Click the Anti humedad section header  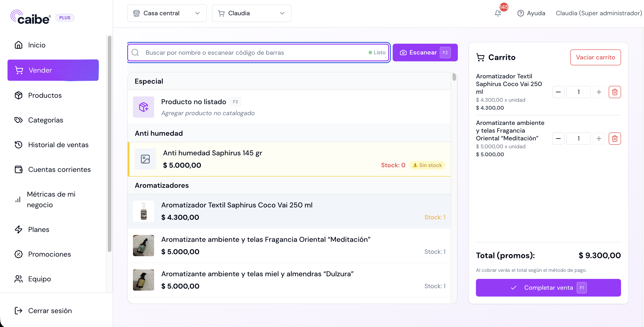click(x=289, y=133)
